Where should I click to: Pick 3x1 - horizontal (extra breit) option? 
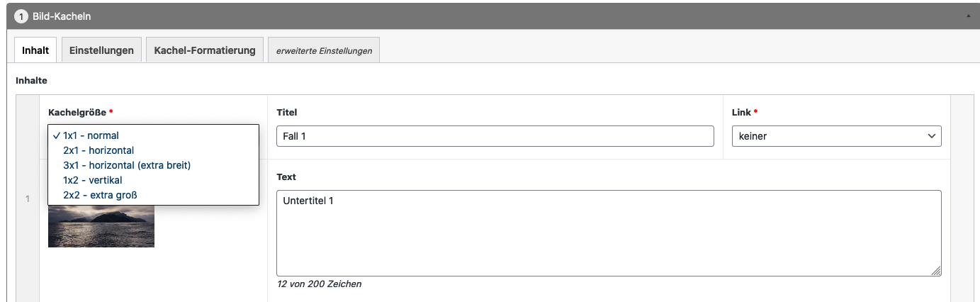click(127, 165)
